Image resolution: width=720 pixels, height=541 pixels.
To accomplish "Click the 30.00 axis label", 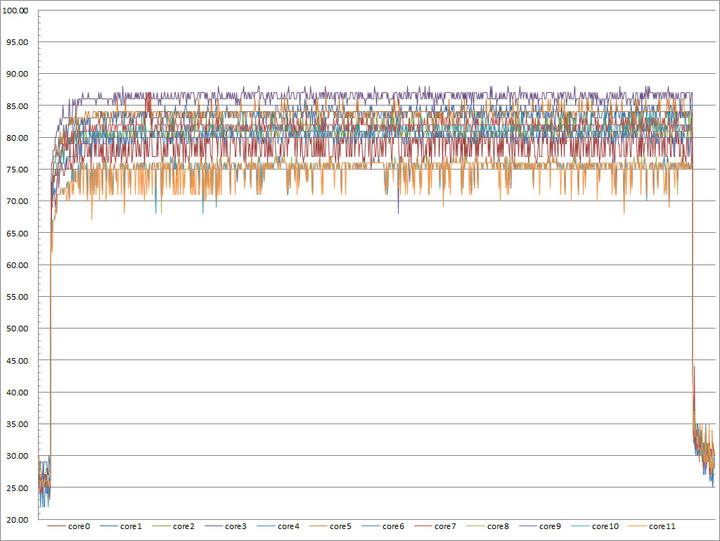I will click(x=17, y=456).
